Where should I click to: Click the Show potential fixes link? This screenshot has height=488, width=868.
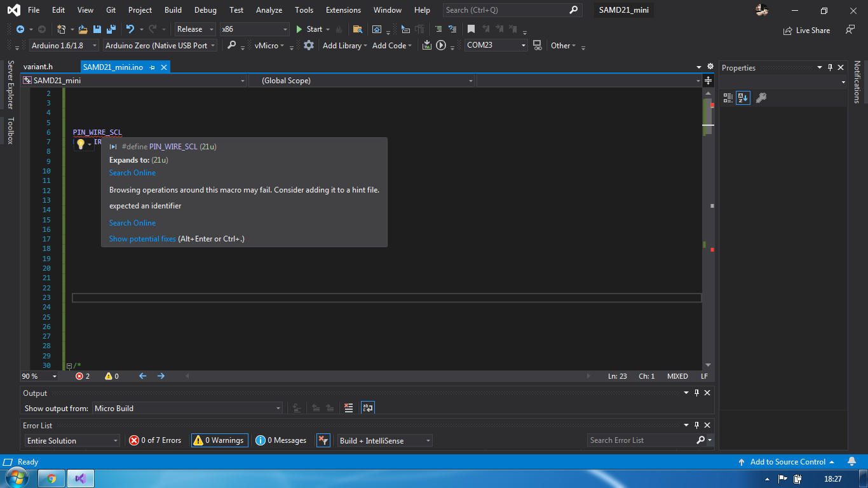coord(142,239)
